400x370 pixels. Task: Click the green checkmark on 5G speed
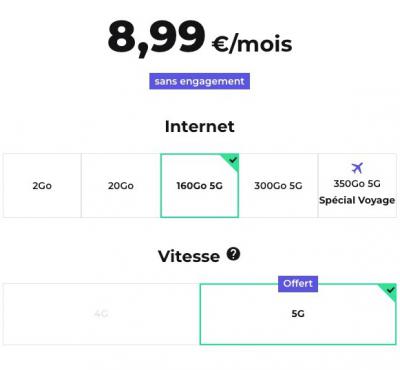tap(390, 290)
